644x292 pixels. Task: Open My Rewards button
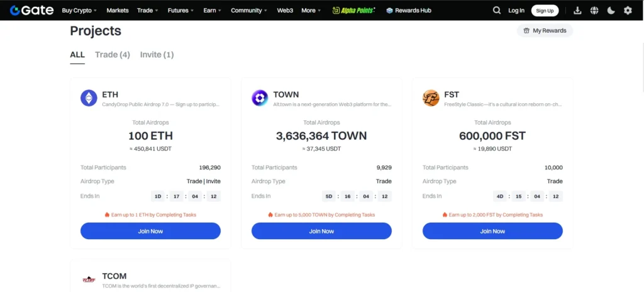click(x=545, y=30)
